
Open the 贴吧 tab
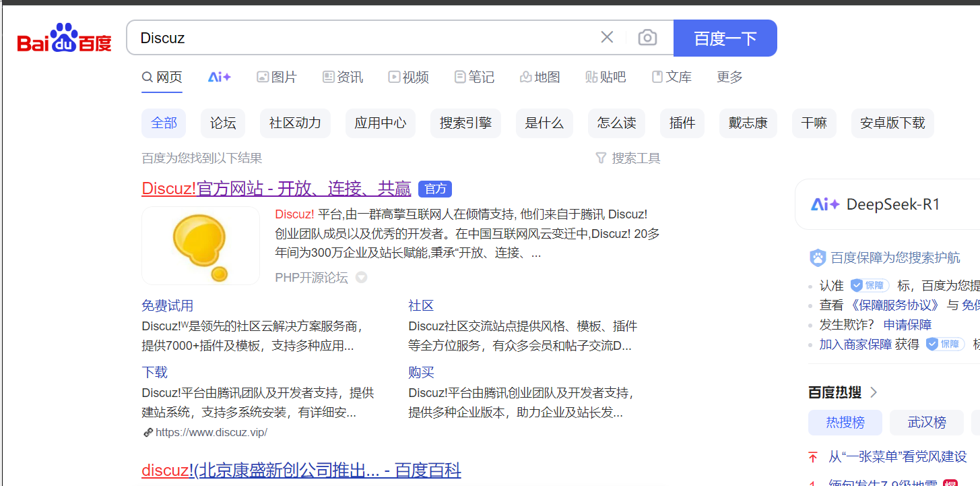pyautogui.click(x=606, y=77)
